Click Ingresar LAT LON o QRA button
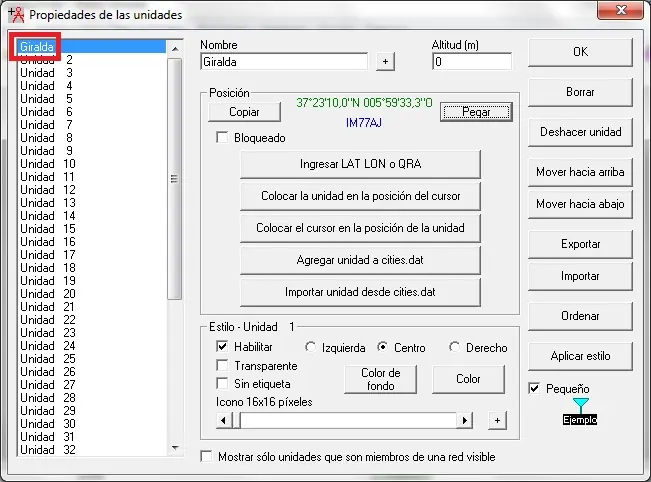This screenshot has width=651, height=482. click(x=360, y=164)
